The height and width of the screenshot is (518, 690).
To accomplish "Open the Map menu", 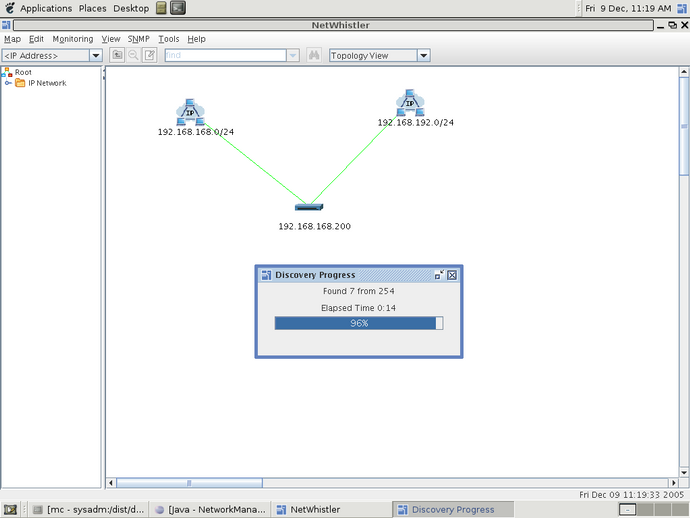I will [x=12, y=39].
